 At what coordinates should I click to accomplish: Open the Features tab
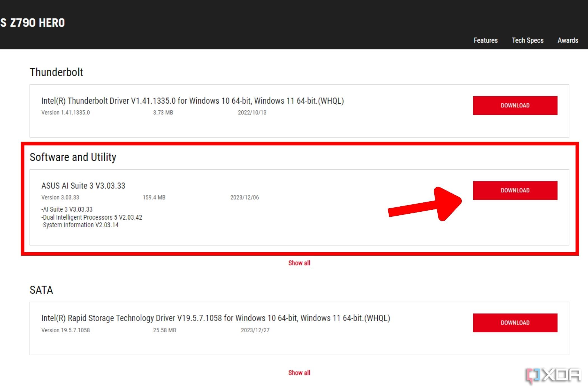tap(486, 40)
